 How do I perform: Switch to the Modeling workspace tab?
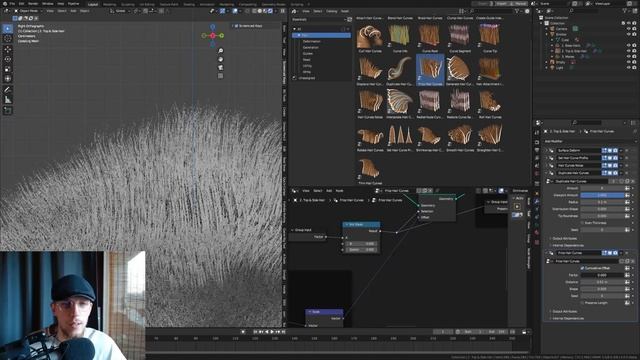click(x=109, y=4)
